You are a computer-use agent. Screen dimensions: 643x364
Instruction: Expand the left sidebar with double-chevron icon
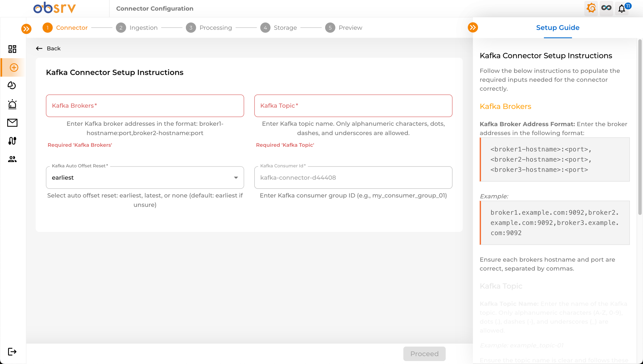[x=26, y=28]
